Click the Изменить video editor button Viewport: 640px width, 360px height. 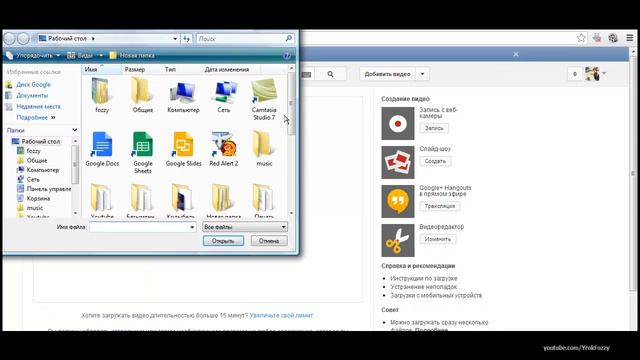click(438, 239)
